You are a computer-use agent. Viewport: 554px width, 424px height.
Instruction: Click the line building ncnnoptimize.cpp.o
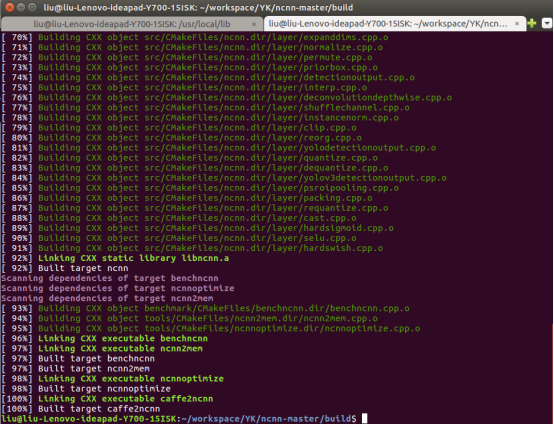(211, 329)
